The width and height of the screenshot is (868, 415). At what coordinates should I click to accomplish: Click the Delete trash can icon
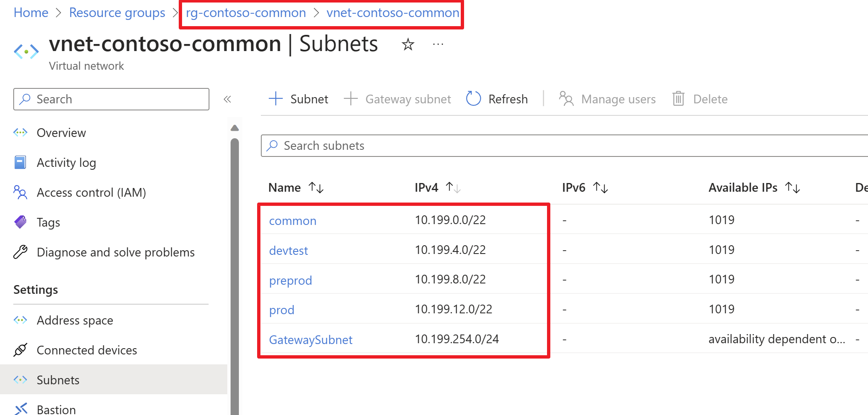point(678,99)
